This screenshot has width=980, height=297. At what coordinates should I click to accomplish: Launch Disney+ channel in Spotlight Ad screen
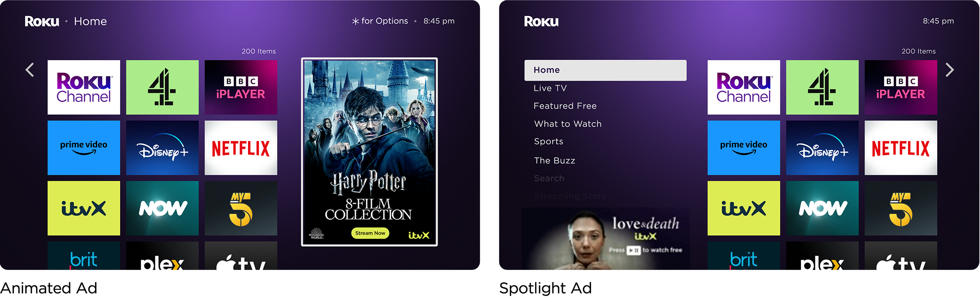(x=822, y=148)
